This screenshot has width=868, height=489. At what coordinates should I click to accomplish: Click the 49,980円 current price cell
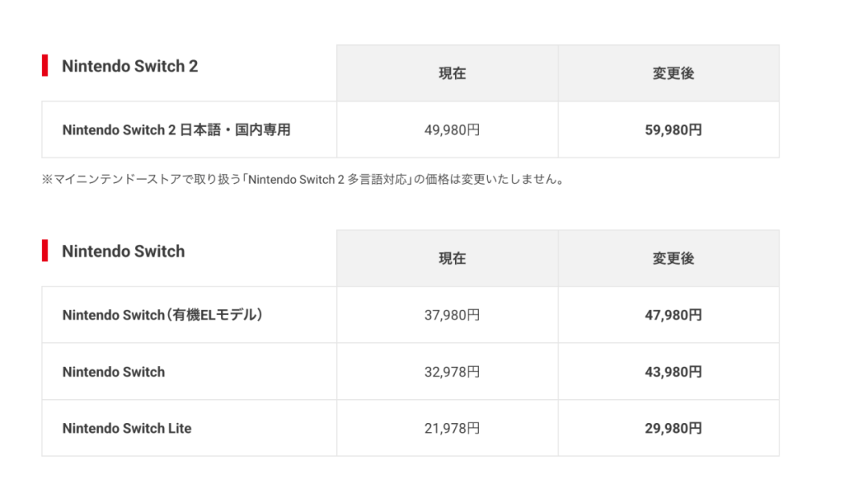tap(452, 130)
